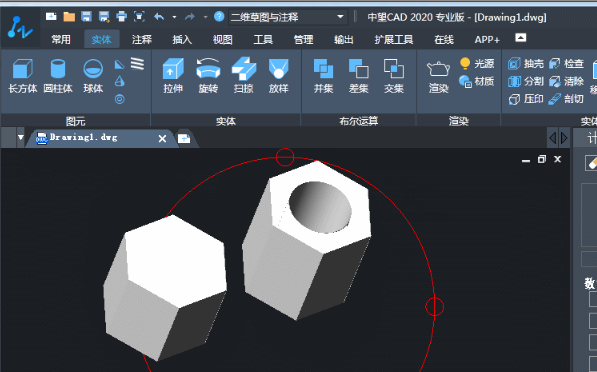The width and height of the screenshot is (597, 372).
Task: Click the print preview icon
Action: click(x=139, y=16)
